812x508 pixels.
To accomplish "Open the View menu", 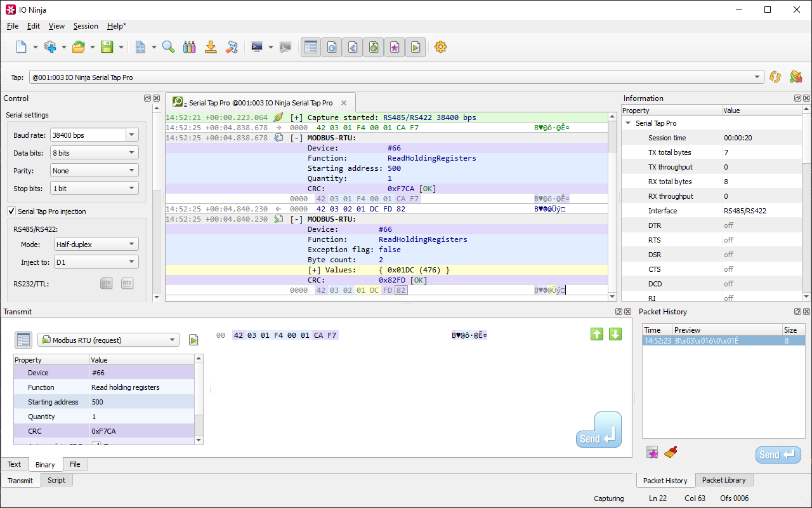I will [56, 26].
